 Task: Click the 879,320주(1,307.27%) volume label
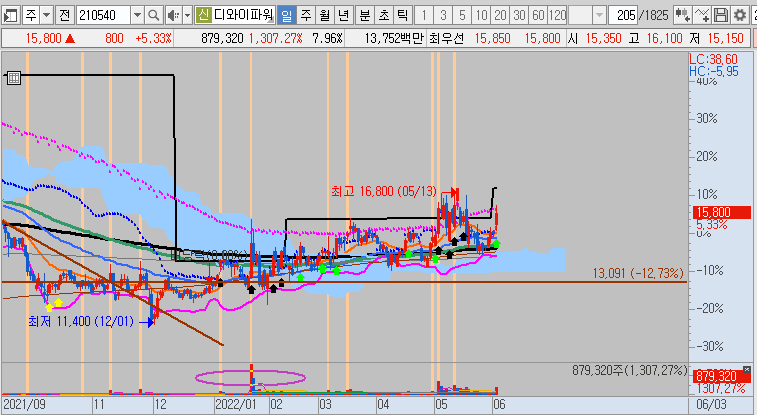(x=630, y=371)
